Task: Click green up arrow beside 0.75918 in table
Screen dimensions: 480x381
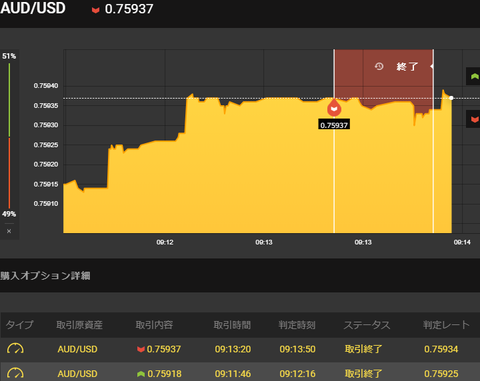Action: pos(141,374)
